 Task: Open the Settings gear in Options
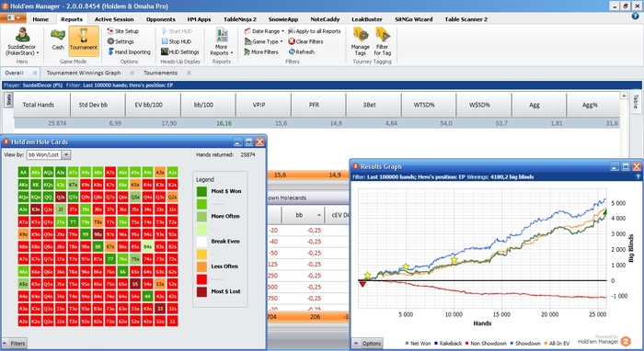pos(121,41)
